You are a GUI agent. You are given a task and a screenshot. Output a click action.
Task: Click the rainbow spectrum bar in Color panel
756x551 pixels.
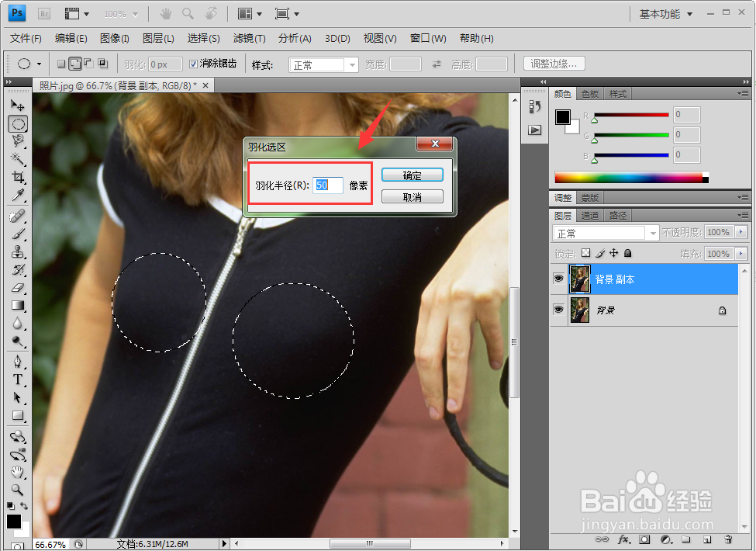click(628, 176)
